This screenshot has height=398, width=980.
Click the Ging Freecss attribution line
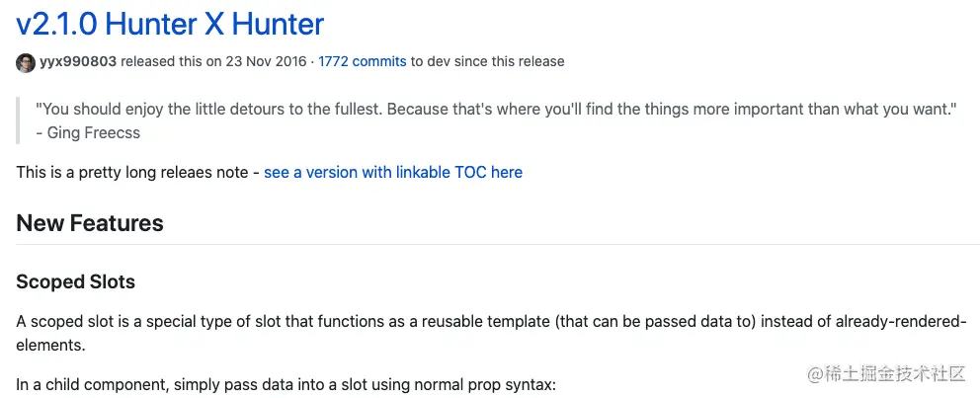88,133
